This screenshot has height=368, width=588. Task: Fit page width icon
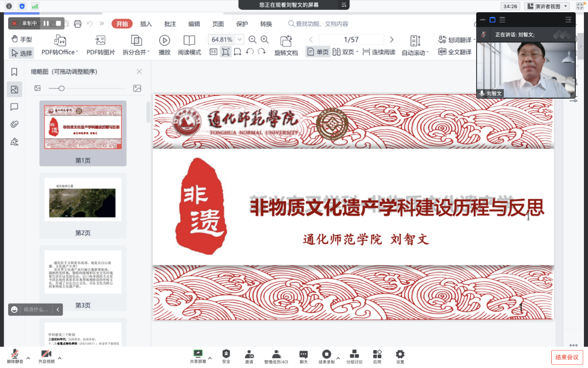pos(237,52)
